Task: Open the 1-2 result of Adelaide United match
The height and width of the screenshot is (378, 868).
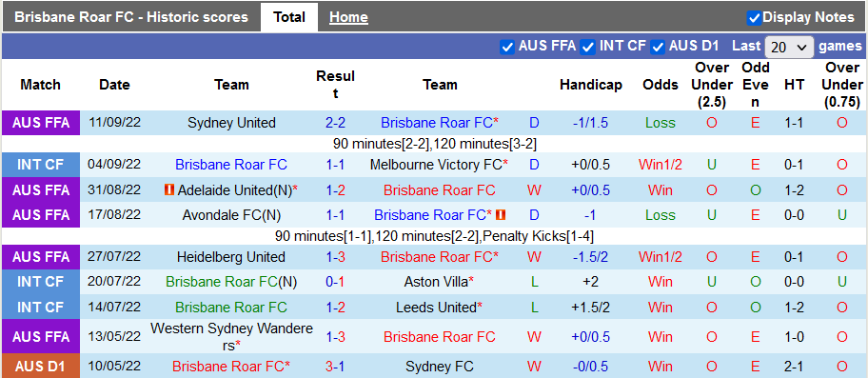Action: click(x=335, y=190)
